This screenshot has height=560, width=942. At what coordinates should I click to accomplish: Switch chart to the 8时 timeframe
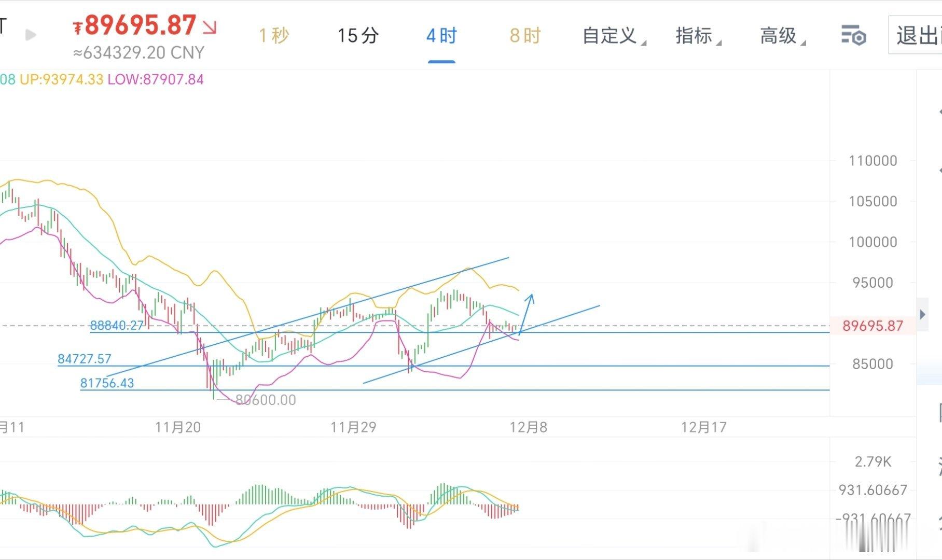pyautogui.click(x=525, y=36)
